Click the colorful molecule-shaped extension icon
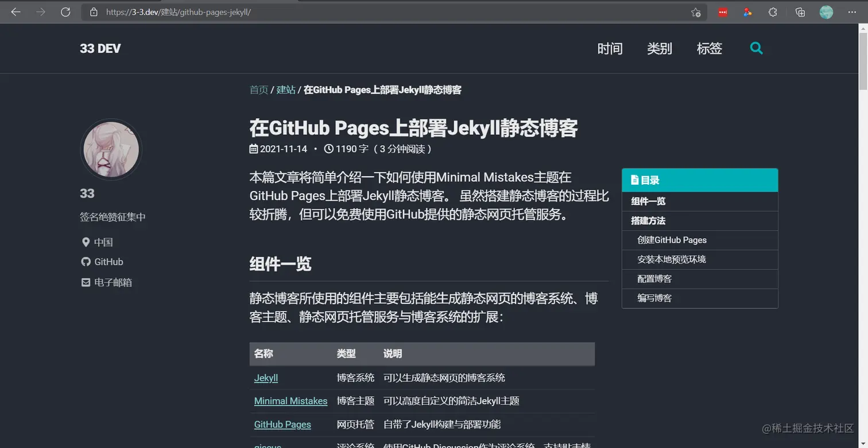The width and height of the screenshot is (868, 448). 747,11
